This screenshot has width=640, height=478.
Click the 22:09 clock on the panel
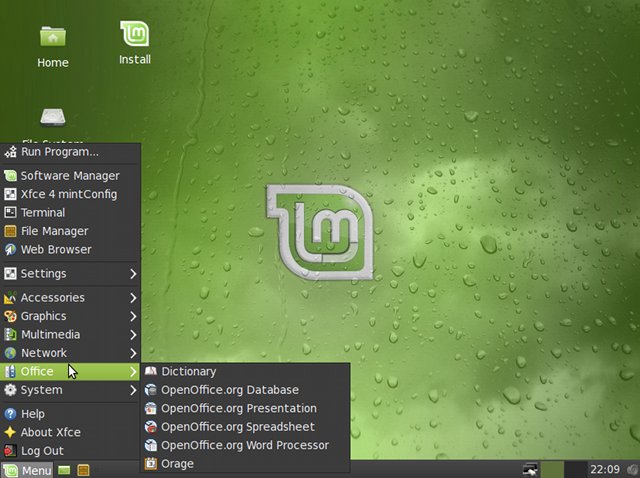605,469
